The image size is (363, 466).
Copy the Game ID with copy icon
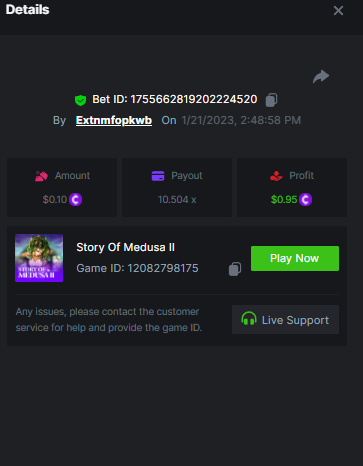[235, 269]
